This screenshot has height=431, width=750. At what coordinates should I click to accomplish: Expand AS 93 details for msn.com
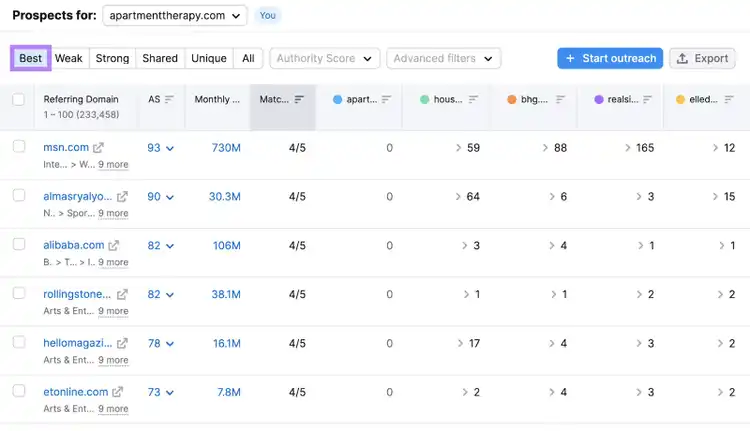click(x=170, y=148)
